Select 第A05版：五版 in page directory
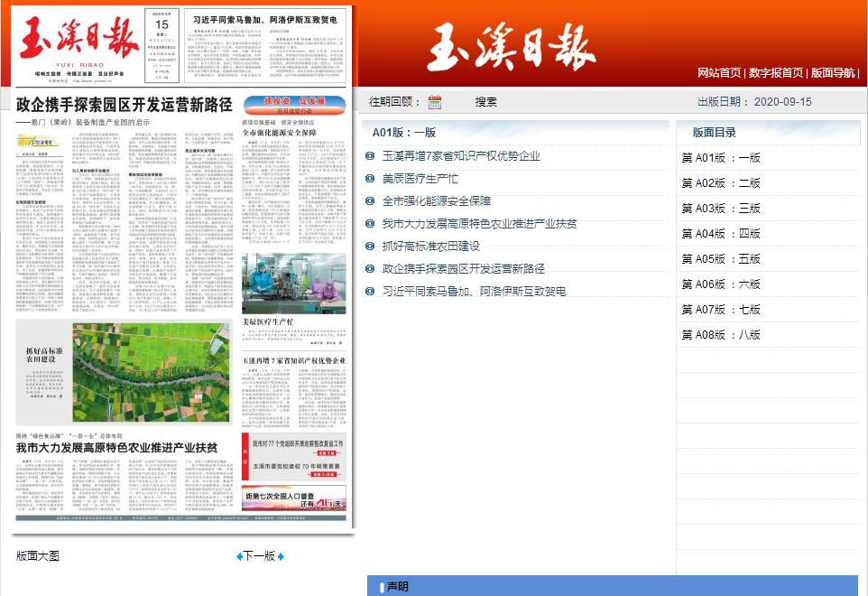This screenshot has height=596, width=868. pos(721,259)
